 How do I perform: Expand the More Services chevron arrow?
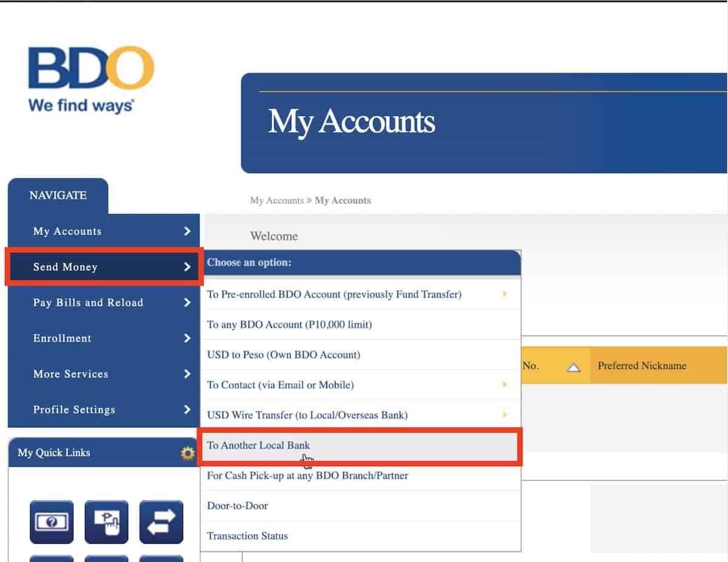coord(187,374)
